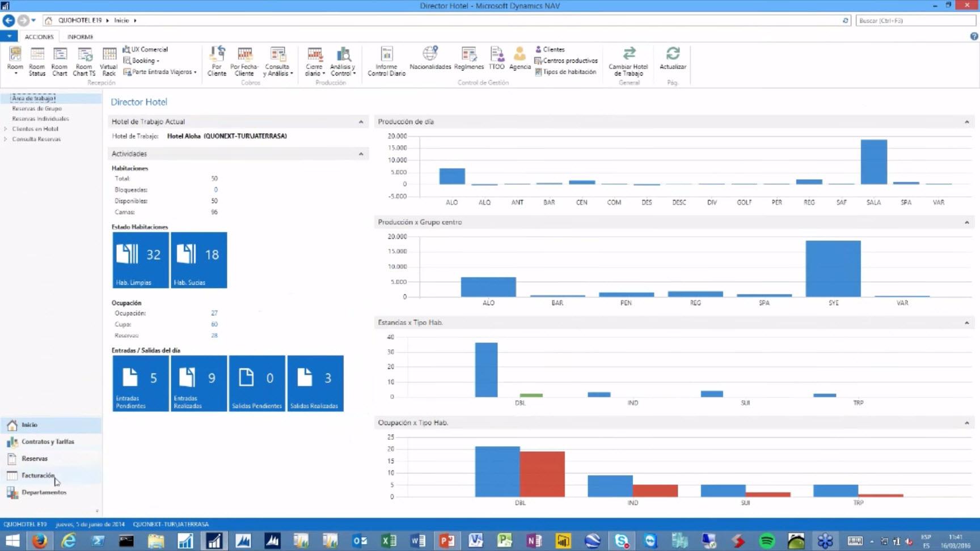The width and height of the screenshot is (980, 551).
Task: Open the Booking dropdown in ribbon
Action: tap(142, 61)
